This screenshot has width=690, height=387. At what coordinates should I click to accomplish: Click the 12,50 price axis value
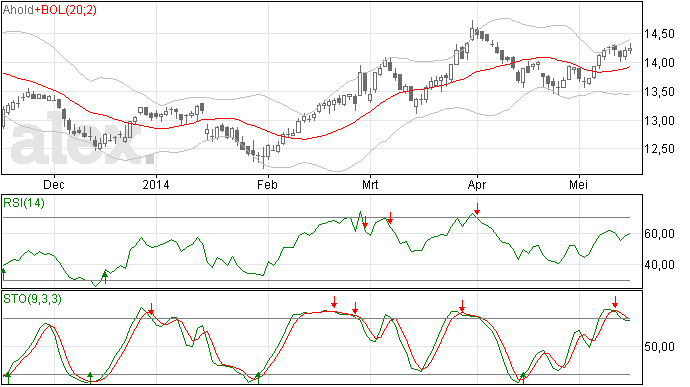pos(659,149)
